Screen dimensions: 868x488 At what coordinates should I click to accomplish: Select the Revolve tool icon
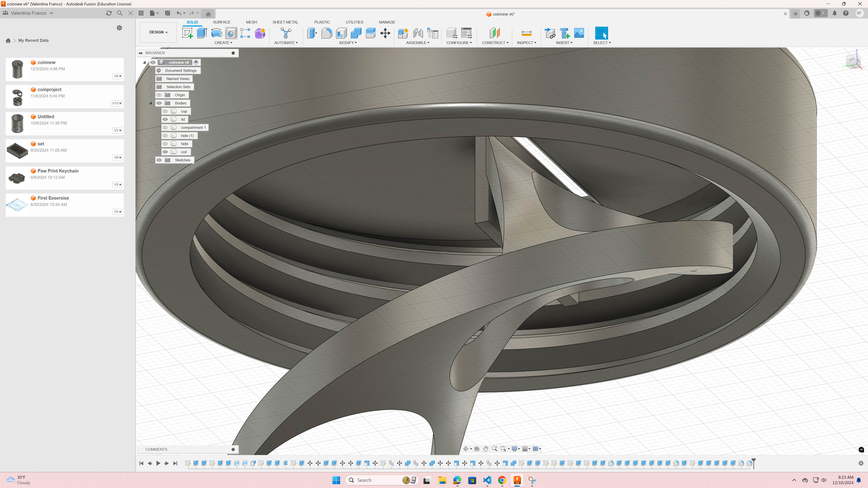tap(216, 33)
